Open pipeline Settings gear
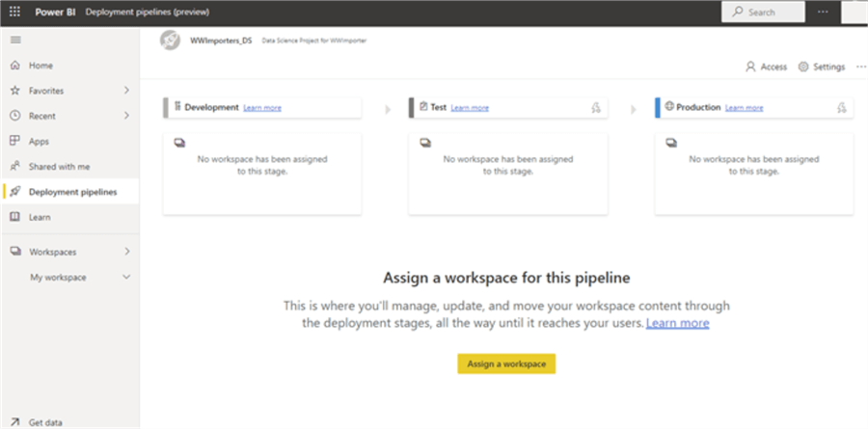 pos(822,67)
